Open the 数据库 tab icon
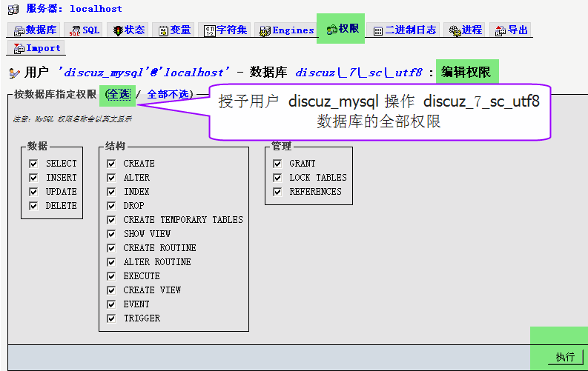Image resolution: width=588 pixels, height=371 pixels. [x=19, y=30]
